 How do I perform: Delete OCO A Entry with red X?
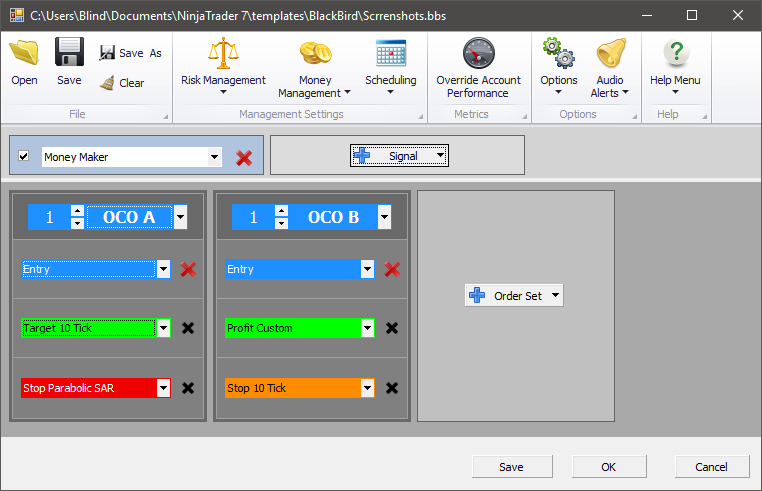tap(188, 269)
